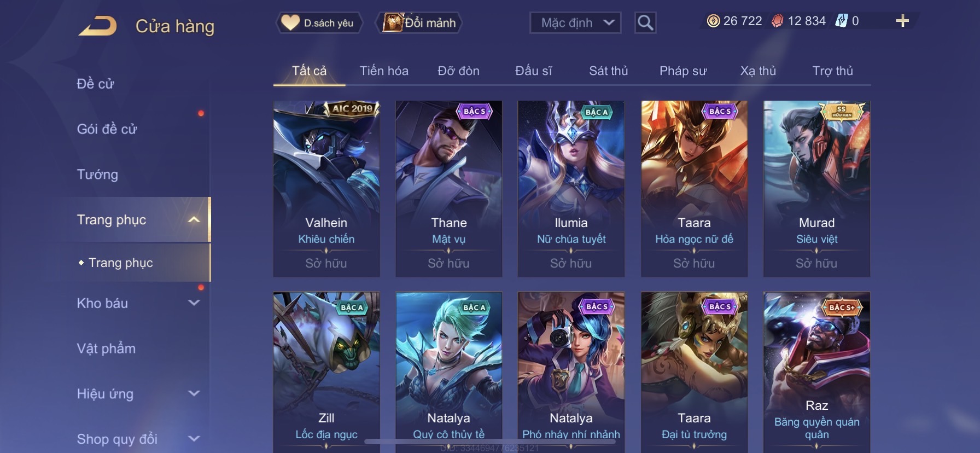
Task: Tap the plus icon to add currency
Action: (x=902, y=21)
